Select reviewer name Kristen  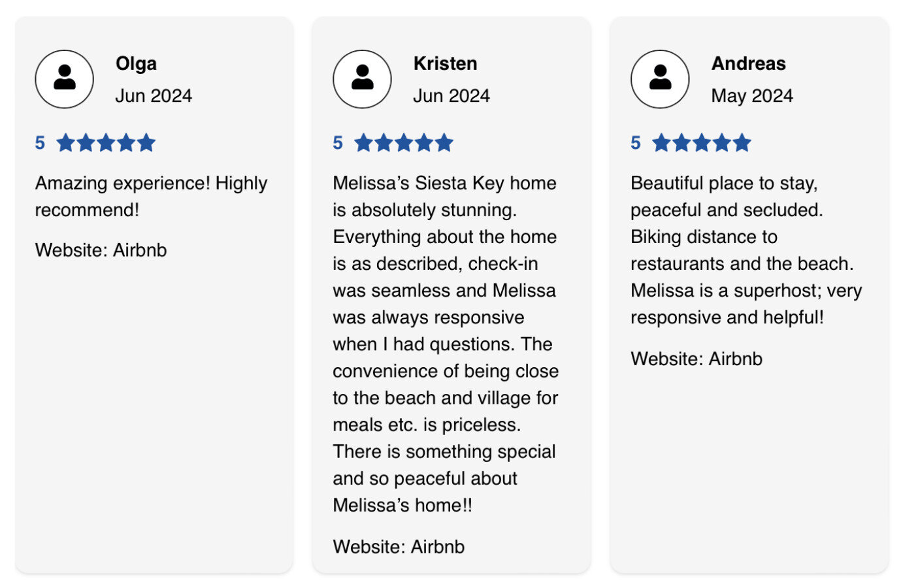tap(445, 63)
